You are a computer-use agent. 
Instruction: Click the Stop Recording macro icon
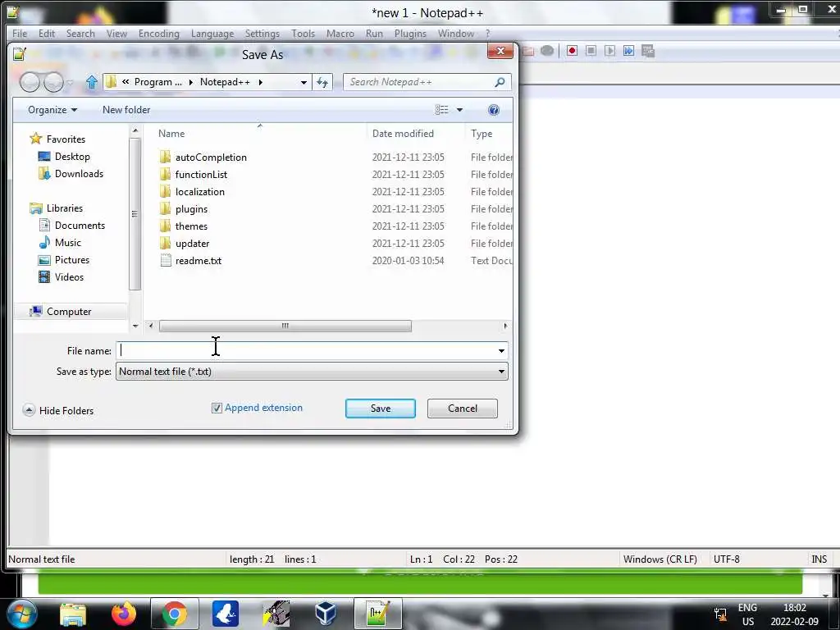591,51
